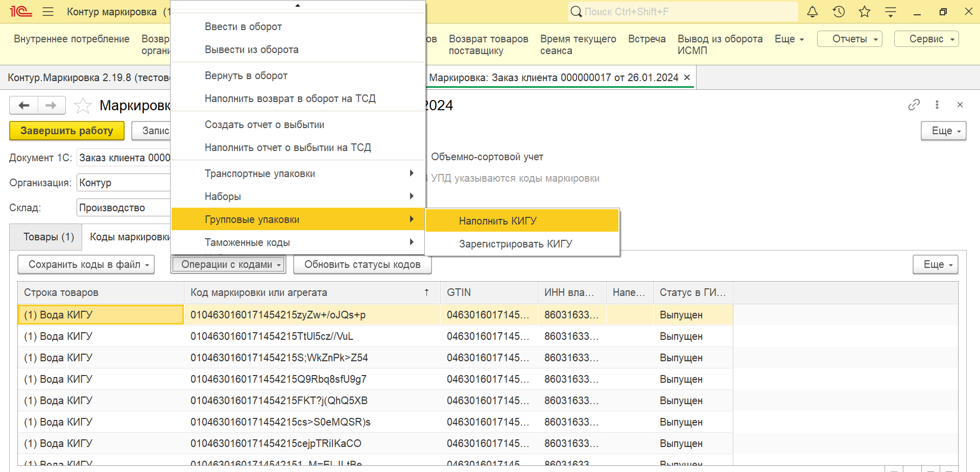Click the Статус в ГИ… column header
The width and height of the screenshot is (980, 472).
[x=693, y=292]
